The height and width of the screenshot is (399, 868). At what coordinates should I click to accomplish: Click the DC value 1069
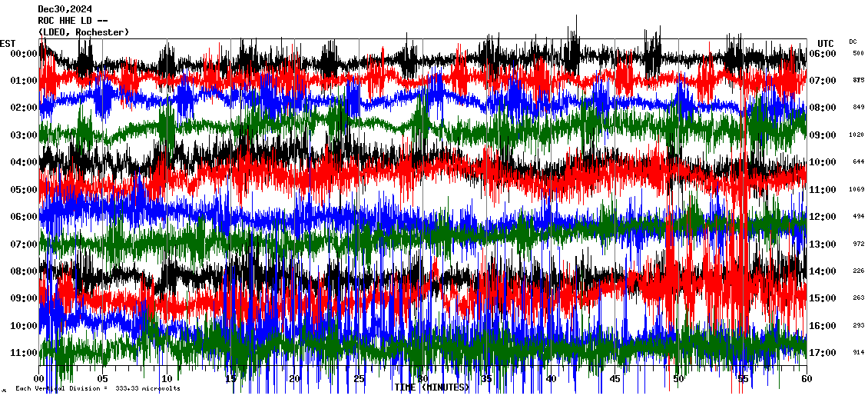click(x=856, y=190)
